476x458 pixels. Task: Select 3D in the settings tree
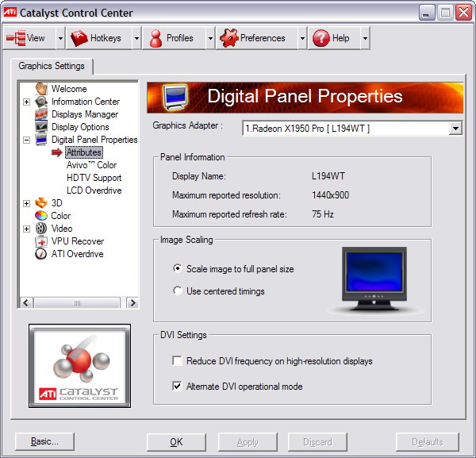pyautogui.click(x=57, y=203)
